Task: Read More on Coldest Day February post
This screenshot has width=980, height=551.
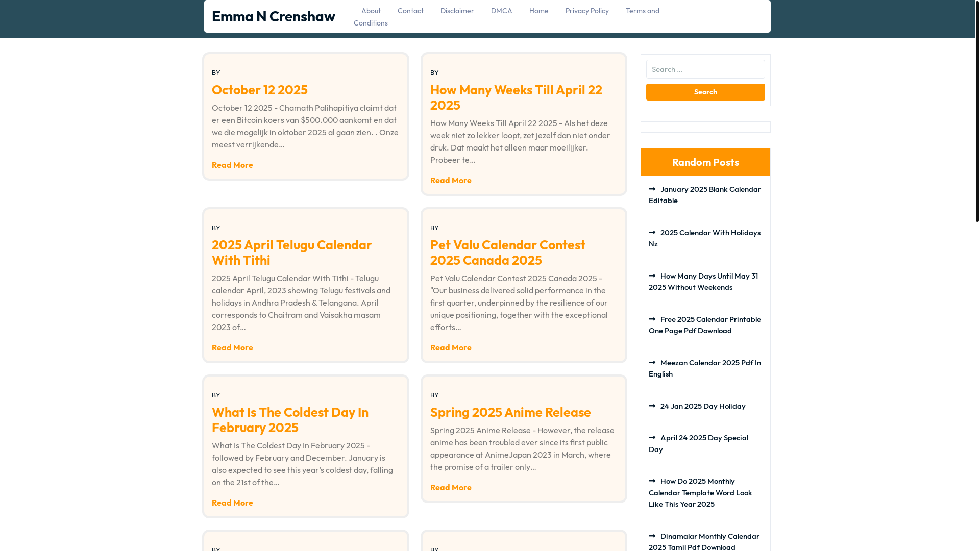Action: (232, 503)
